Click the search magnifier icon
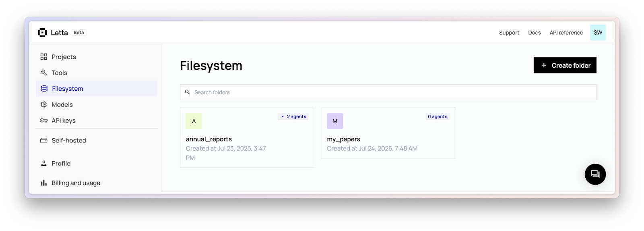This screenshot has width=644, height=231. coord(188,92)
